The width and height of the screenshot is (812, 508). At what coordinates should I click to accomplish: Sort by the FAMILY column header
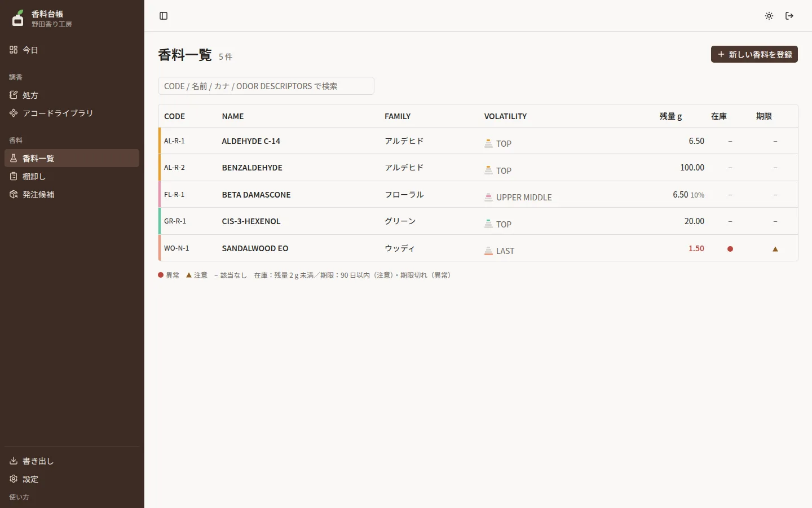398,116
